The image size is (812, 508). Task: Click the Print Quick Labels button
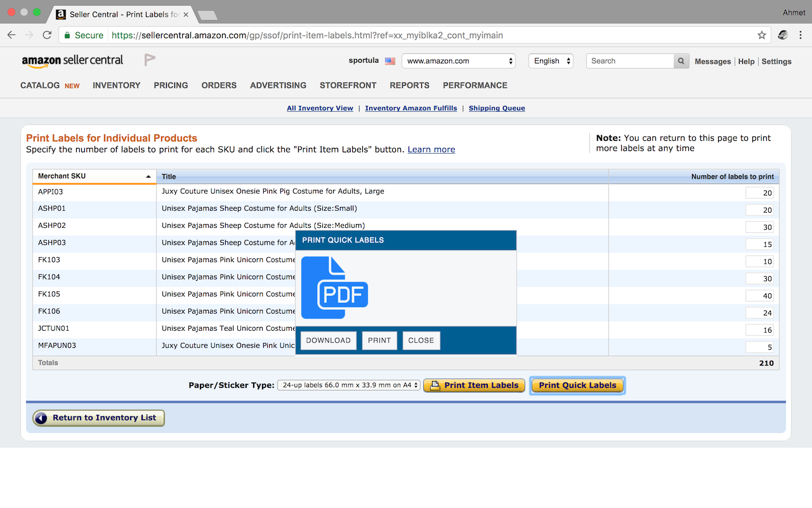coord(577,385)
